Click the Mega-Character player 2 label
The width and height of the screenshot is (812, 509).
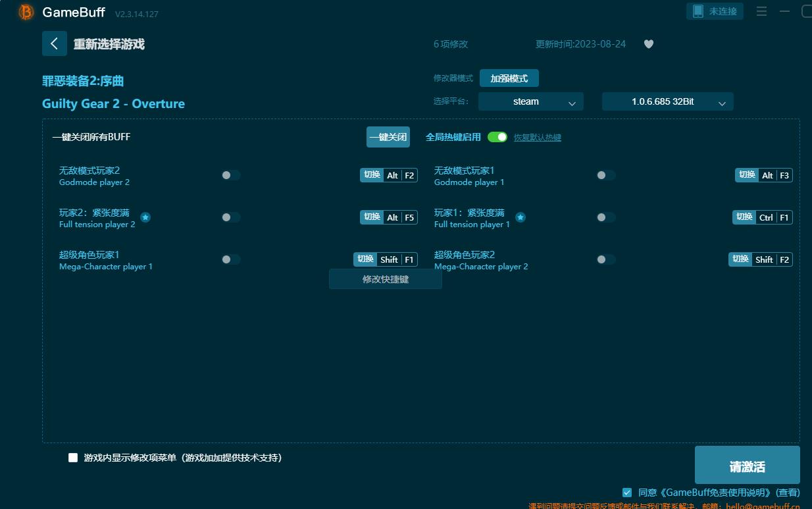pyautogui.click(x=481, y=267)
